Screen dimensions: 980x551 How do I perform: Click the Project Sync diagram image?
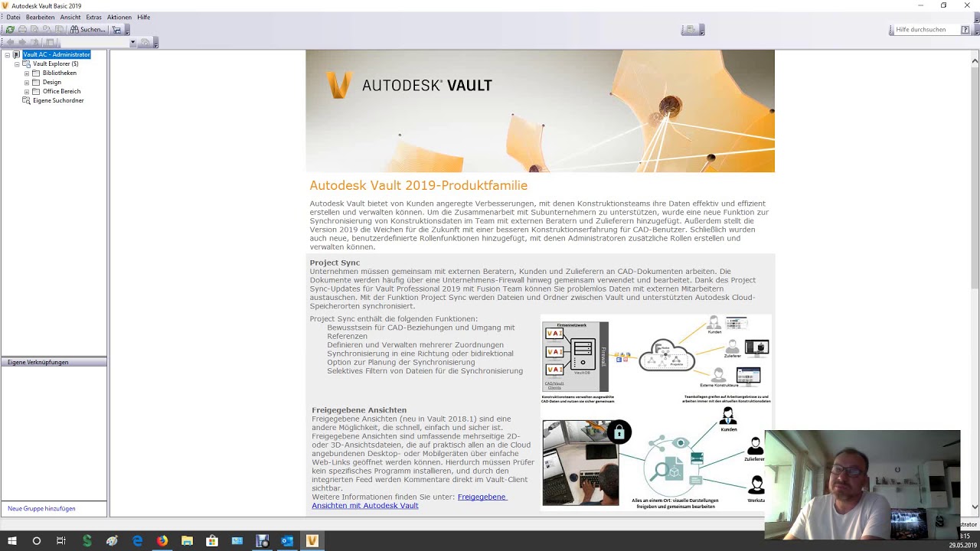[656, 358]
